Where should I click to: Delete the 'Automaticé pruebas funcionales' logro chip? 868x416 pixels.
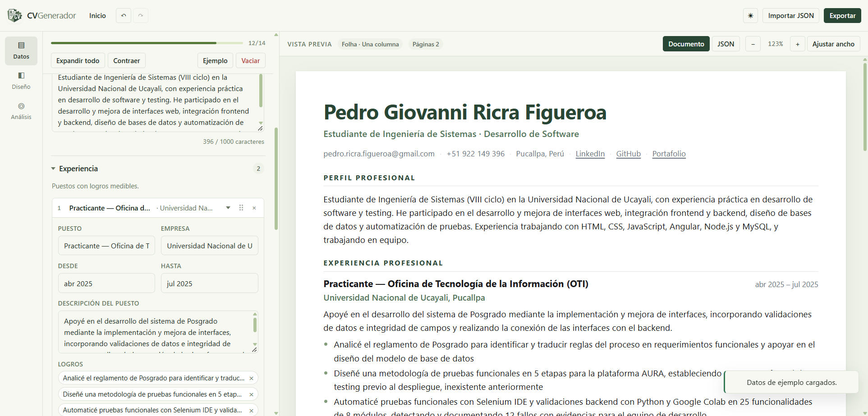(x=251, y=410)
